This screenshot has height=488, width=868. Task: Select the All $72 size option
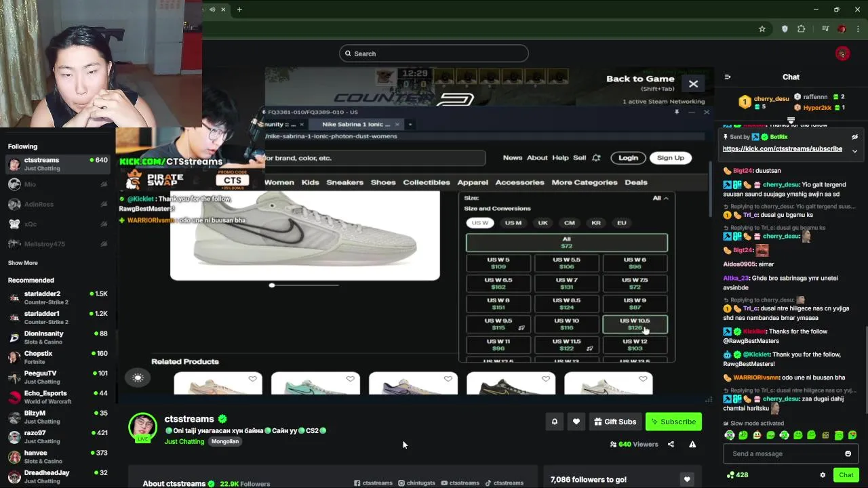point(567,243)
